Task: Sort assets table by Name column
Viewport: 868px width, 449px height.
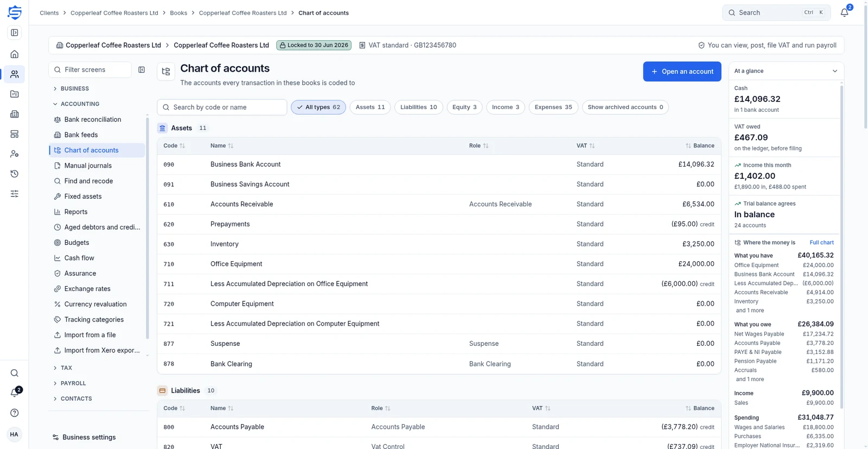Action: point(222,146)
